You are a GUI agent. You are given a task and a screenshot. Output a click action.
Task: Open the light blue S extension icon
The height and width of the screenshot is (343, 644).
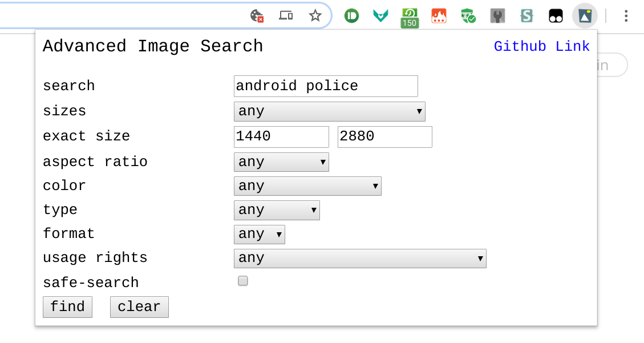pyautogui.click(x=526, y=16)
